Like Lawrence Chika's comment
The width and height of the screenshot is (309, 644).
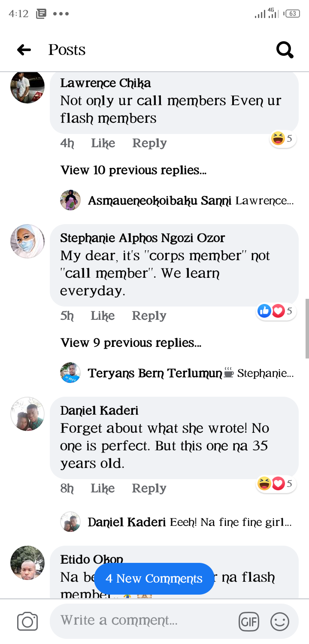click(x=103, y=143)
